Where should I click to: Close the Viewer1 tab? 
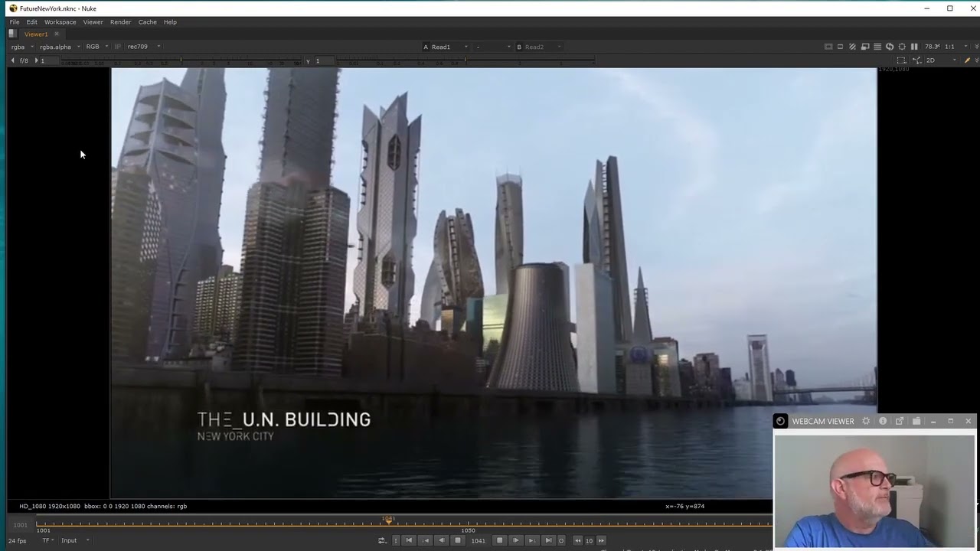point(56,34)
